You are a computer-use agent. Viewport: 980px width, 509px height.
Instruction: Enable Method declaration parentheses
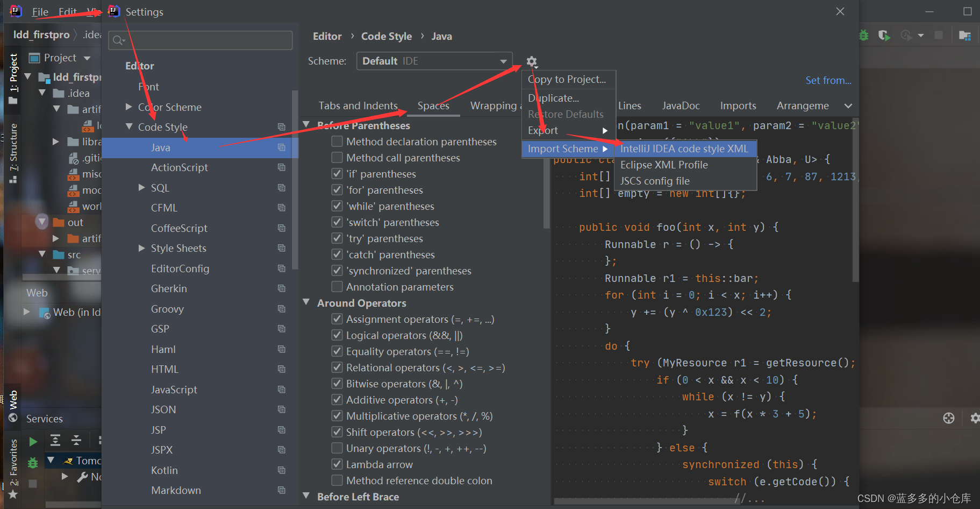(x=337, y=141)
